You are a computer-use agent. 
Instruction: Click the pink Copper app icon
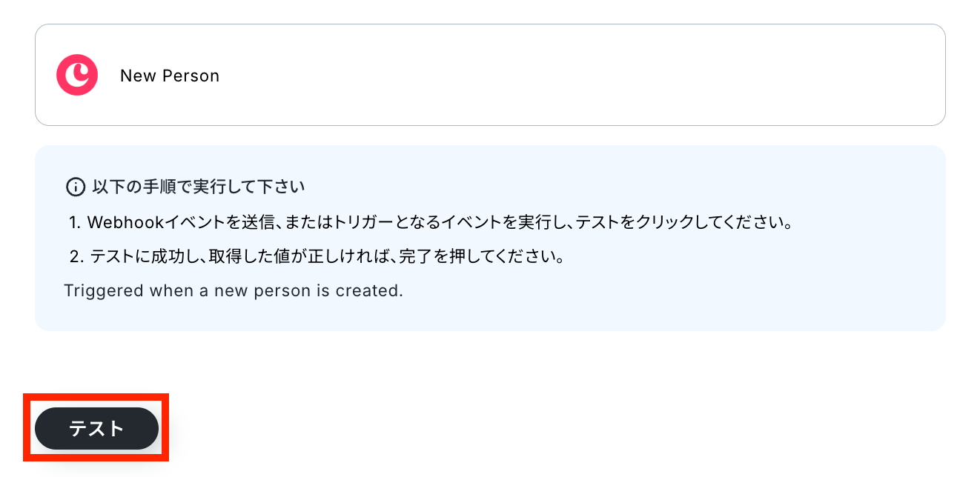tap(77, 75)
